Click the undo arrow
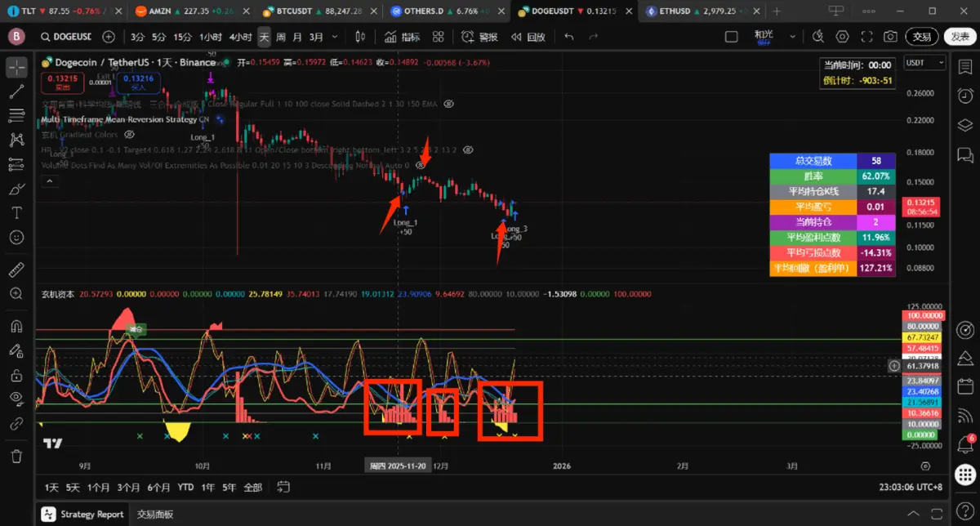 click(569, 37)
